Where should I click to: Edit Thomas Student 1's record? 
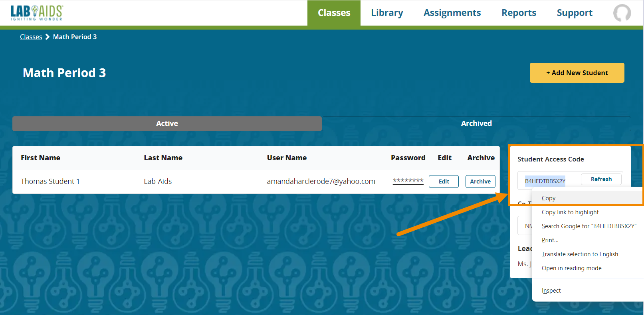[x=444, y=181]
